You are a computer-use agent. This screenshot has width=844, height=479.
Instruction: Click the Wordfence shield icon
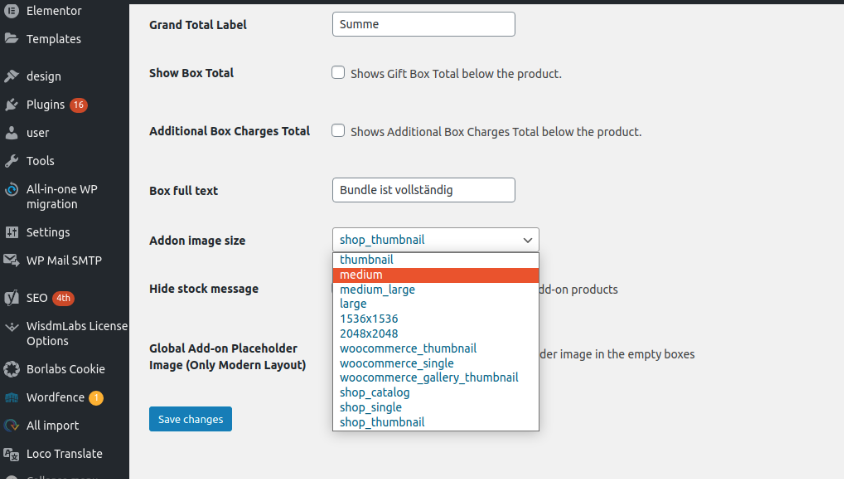11,397
